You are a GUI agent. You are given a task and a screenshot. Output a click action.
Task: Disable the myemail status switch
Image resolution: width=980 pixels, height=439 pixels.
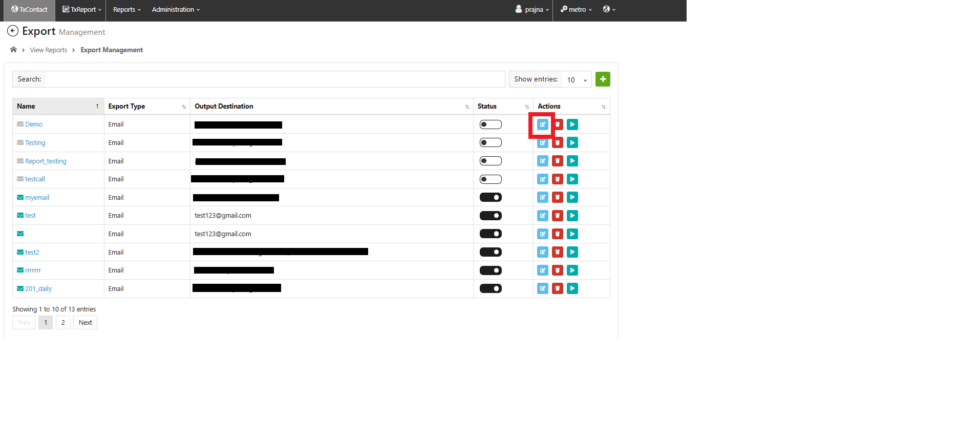point(491,197)
